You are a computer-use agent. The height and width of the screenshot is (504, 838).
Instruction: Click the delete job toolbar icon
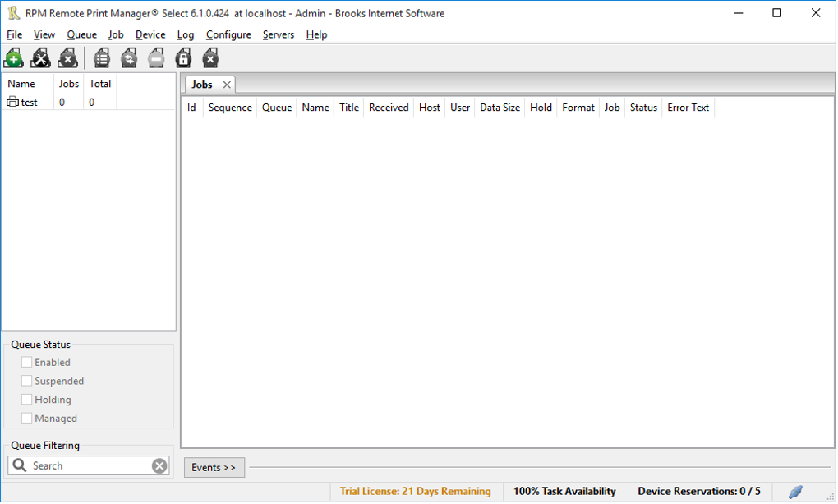tap(210, 58)
